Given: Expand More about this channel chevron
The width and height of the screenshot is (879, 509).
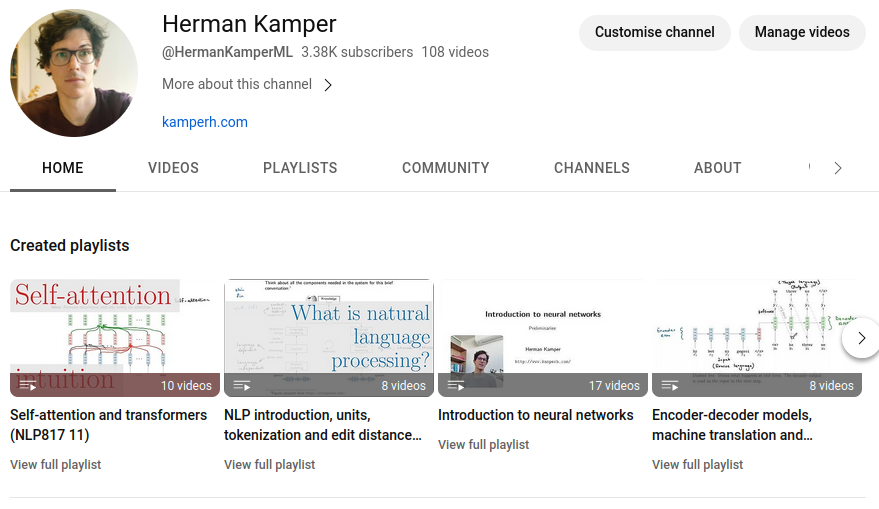Looking at the screenshot, I should click(329, 85).
